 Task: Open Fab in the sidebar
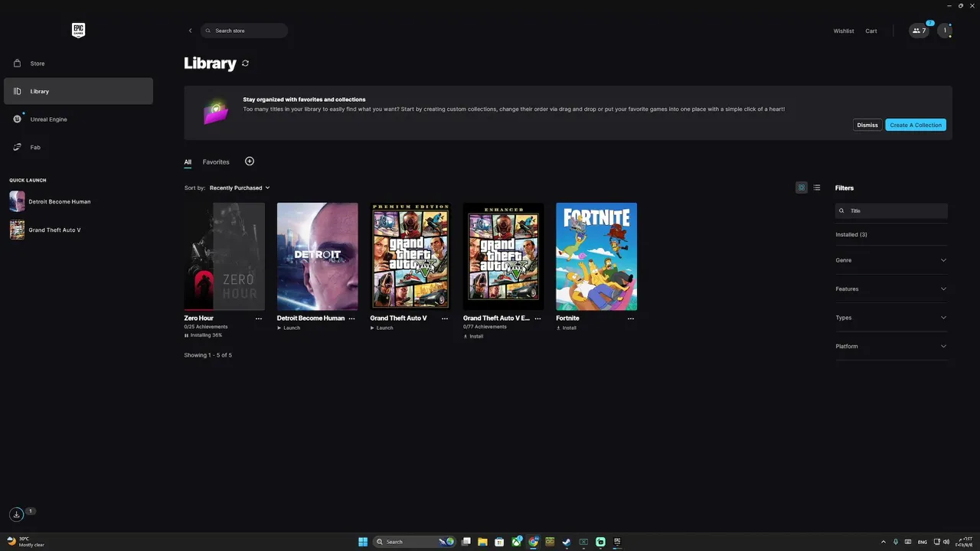pos(78,147)
